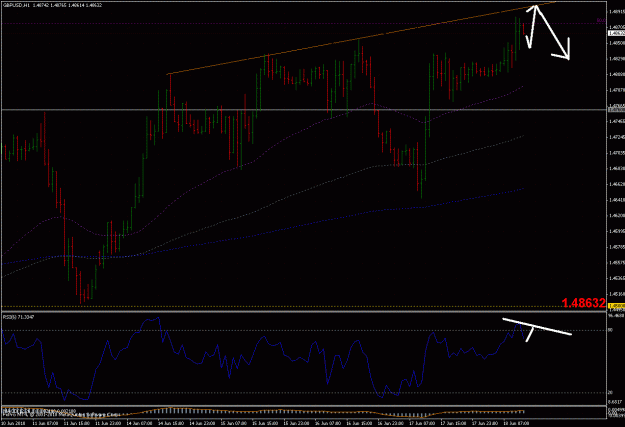The width and height of the screenshot is (625, 427).
Task: Click the '15 Jun 15:00' time axis label
Action: point(264,423)
